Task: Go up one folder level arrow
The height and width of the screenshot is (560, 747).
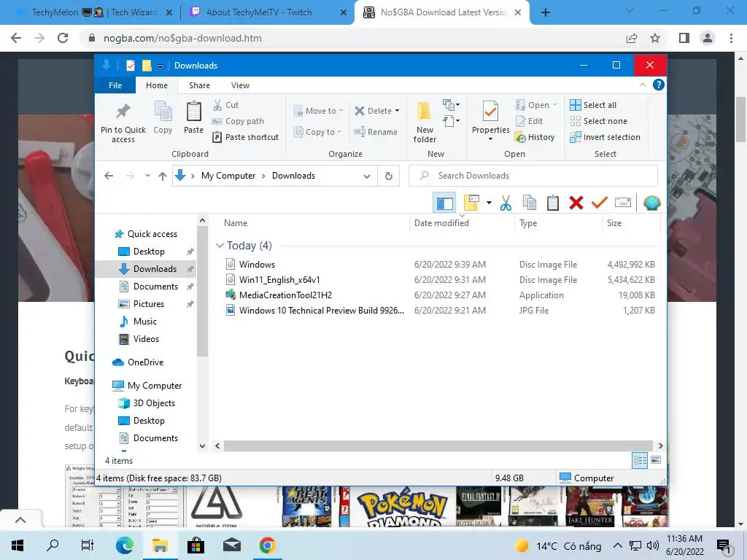Action: [x=163, y=176]
